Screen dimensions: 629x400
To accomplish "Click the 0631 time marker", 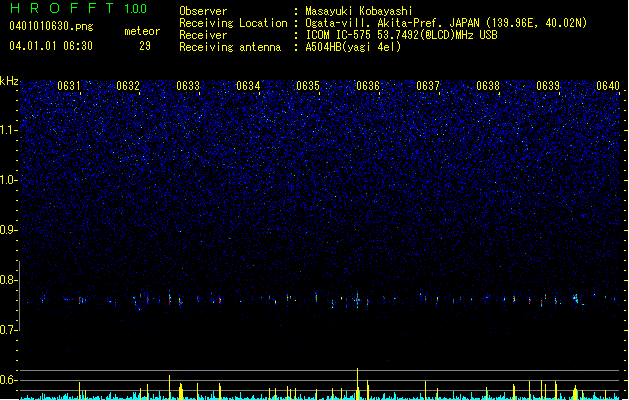I will [69, 86].
